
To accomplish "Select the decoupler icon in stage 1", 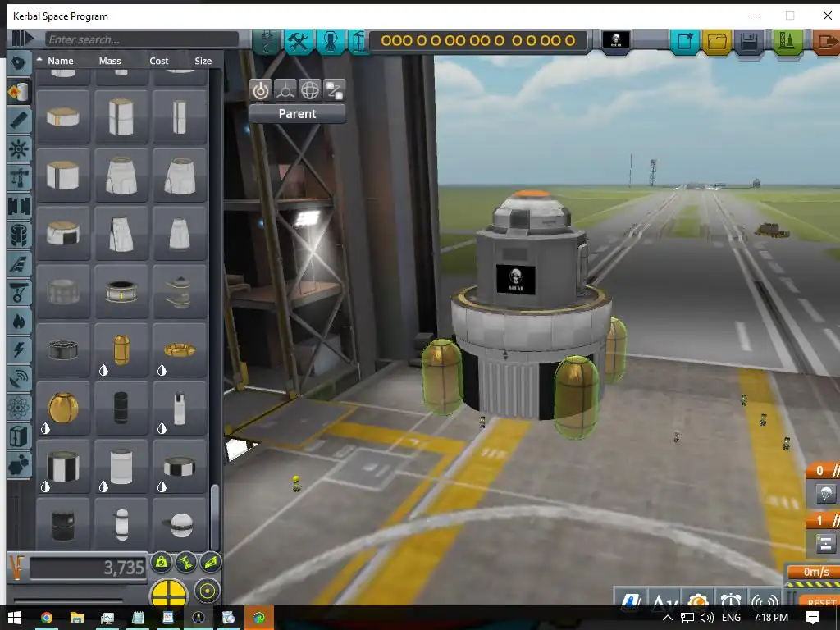I will (x=825, y=544).
